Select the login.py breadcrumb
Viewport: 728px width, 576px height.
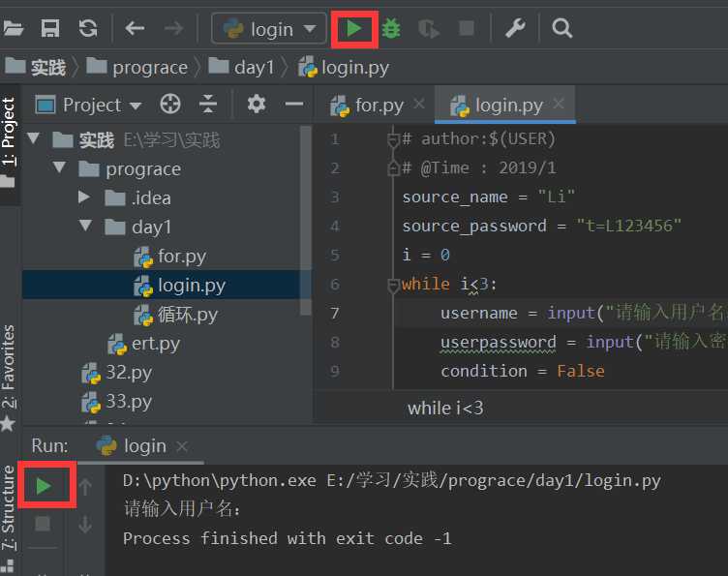tap(344, 68)
